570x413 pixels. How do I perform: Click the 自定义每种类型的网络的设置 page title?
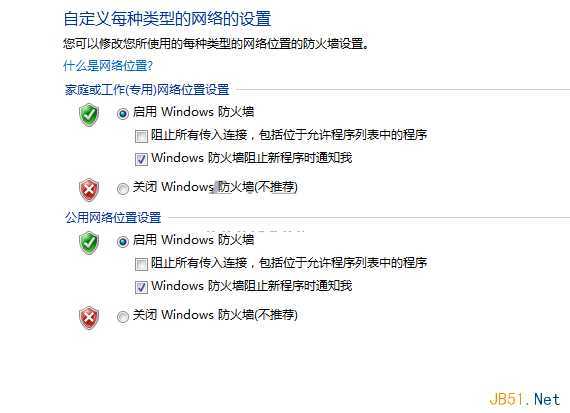point(167,19)
